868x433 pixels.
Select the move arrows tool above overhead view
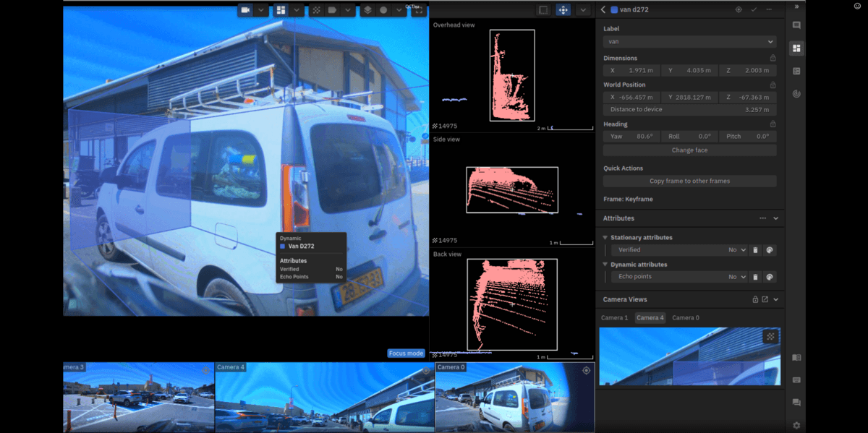[x=563, y=10]
